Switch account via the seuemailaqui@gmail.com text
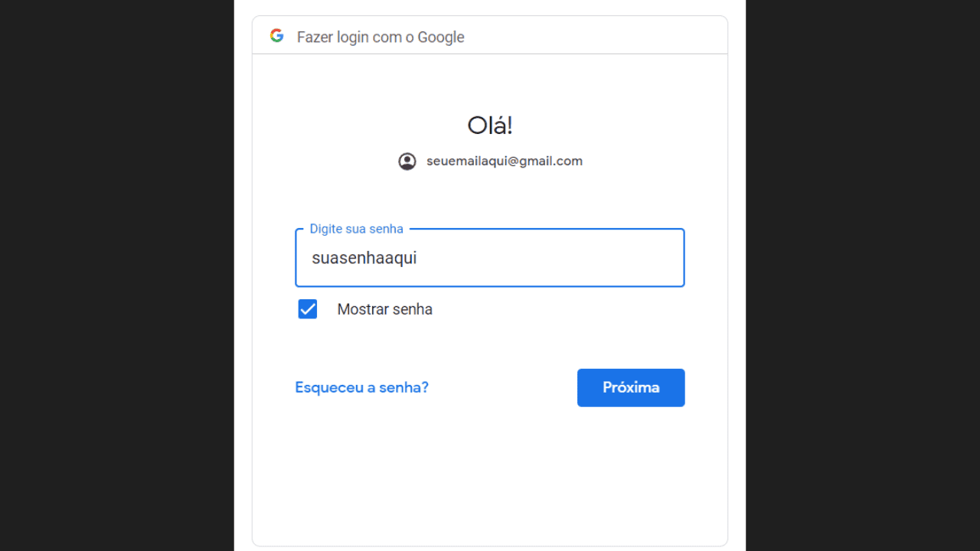Screen dimensions: 980x551 click(x=505, y=161)
